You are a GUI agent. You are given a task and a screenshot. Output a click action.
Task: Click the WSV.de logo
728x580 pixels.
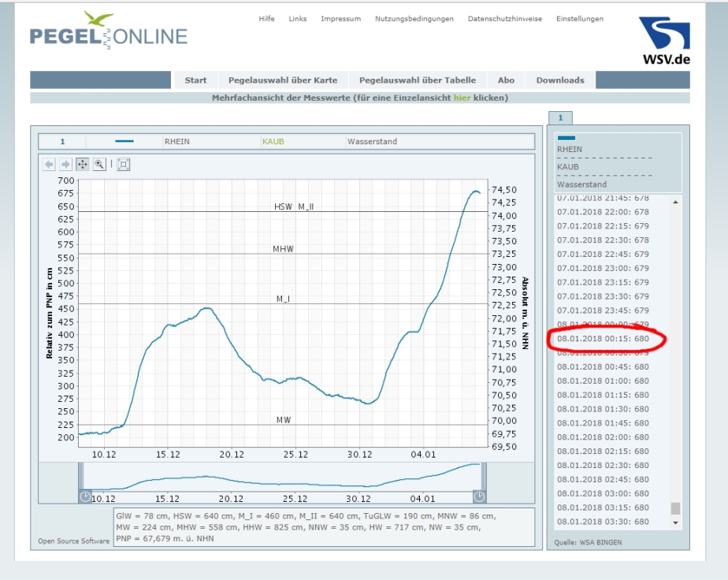tap(664, 41)
